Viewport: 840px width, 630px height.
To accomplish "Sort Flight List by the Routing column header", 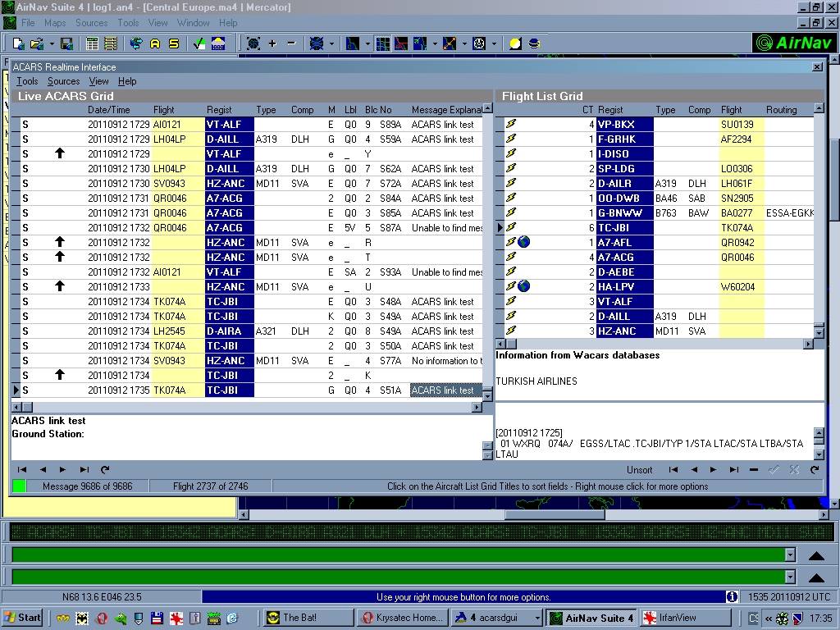I will point(788,110).
